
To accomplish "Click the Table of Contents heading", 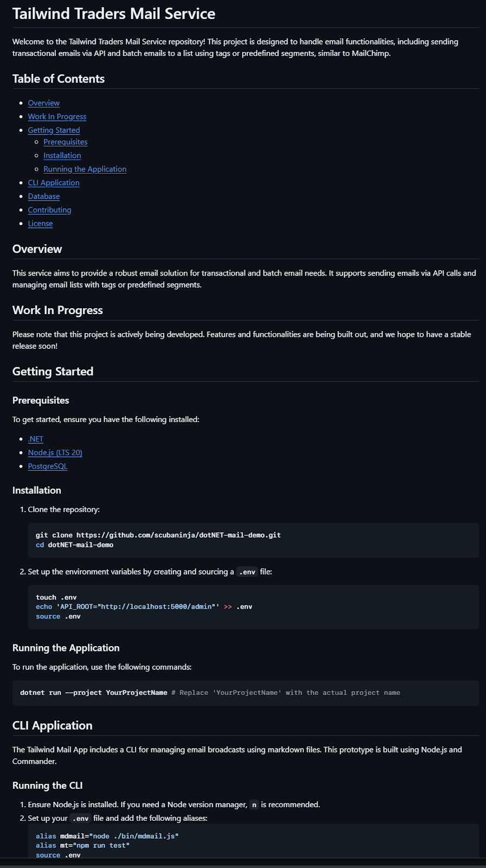I will click(59, 79).
